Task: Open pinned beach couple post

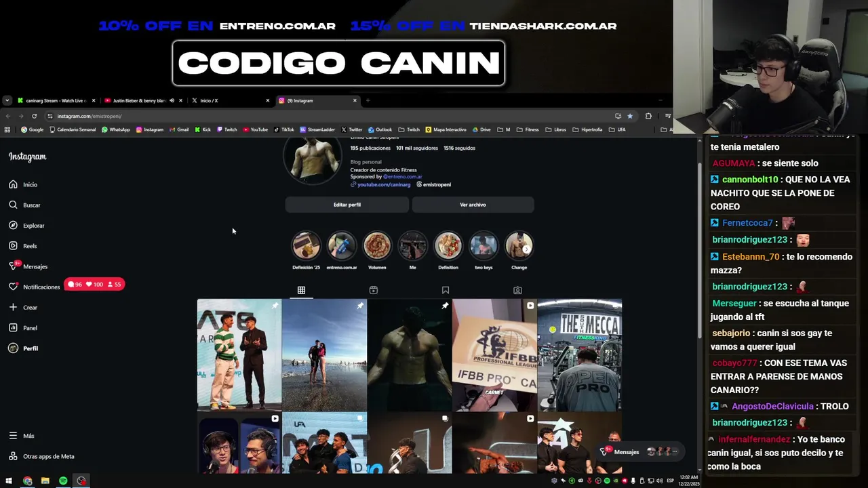Action: tap(324, 355)
